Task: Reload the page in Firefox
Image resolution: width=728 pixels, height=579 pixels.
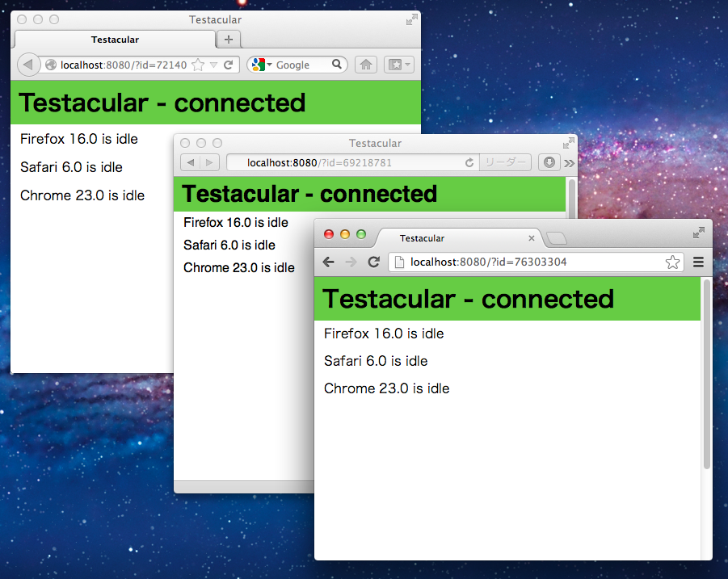Action: pos(229,65)
